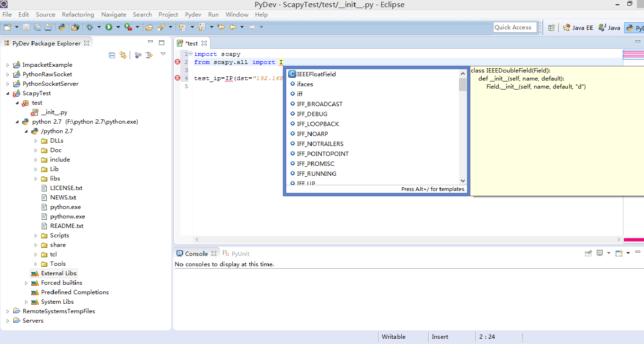Open the File menu
Viewport: 644px width, 344px height.
[7, 15]
